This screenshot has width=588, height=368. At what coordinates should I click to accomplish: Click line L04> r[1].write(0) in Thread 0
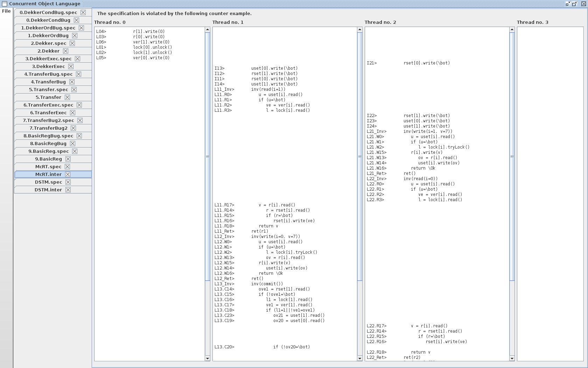(130, 32)
